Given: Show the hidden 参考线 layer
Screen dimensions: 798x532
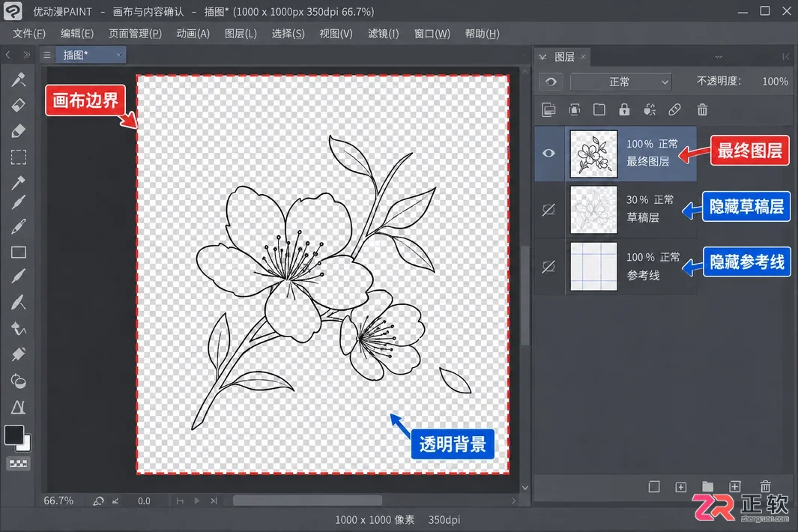Looking at the screenshot, I should pos(548,267).
